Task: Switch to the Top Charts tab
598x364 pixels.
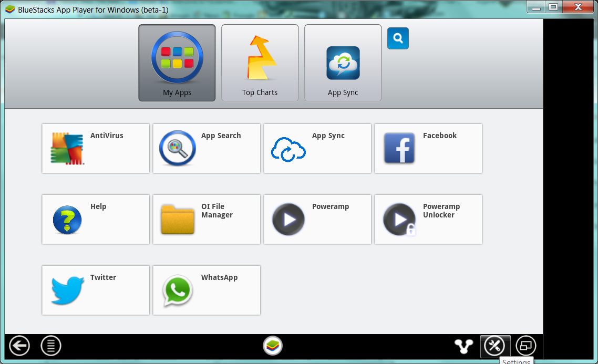Action: [x=260, y=63]
